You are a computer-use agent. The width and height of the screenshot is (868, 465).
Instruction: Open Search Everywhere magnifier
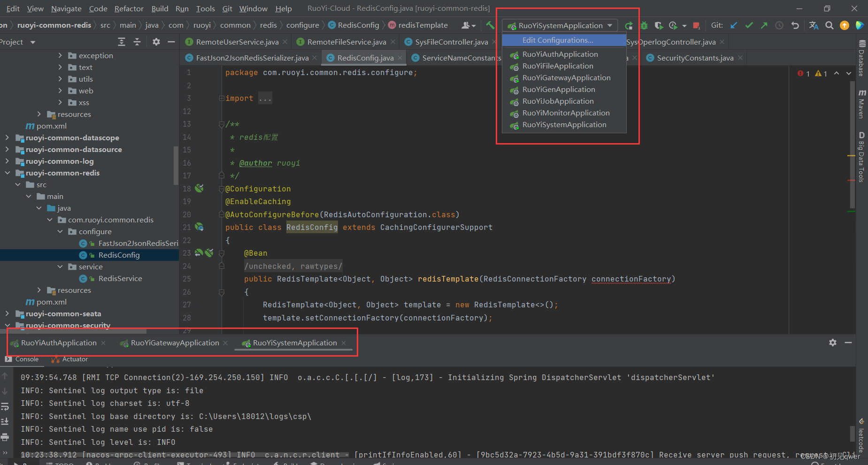[x=830, y=25]
